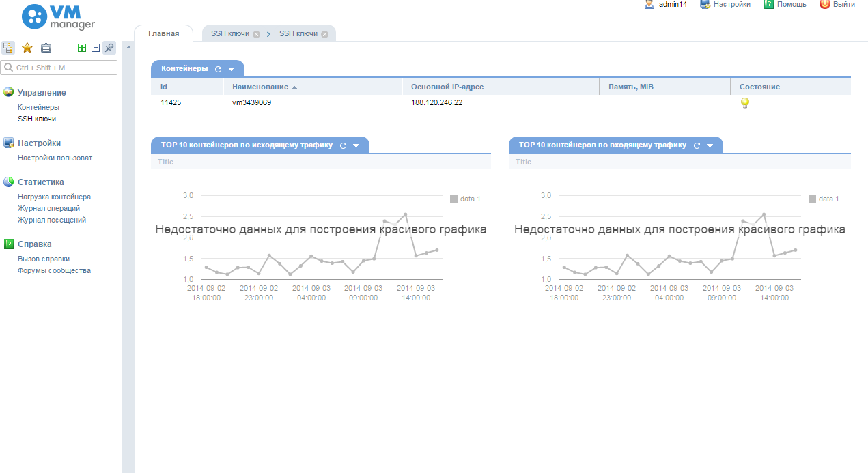Click IP address 188.120.246.22

point(437,102)
